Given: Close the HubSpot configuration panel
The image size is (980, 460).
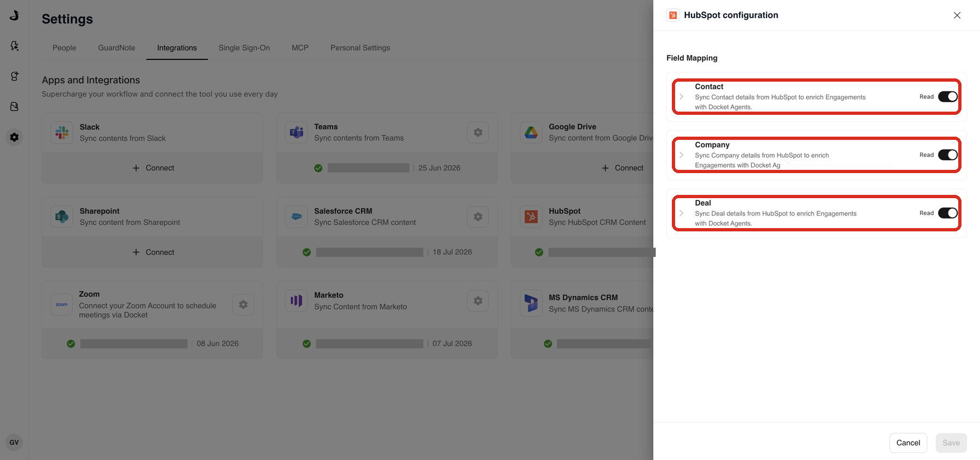Looking at the screenshot, I should click(x=957, y=15).
